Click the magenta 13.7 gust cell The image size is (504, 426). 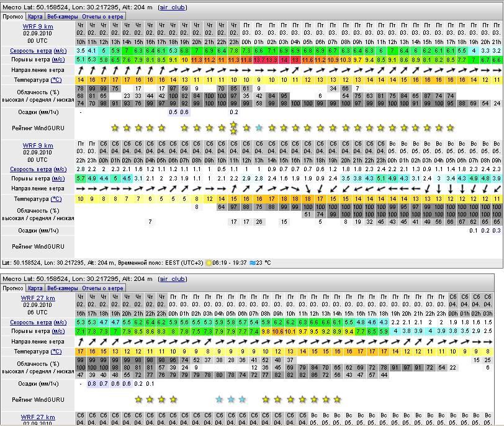click(258, 60)
